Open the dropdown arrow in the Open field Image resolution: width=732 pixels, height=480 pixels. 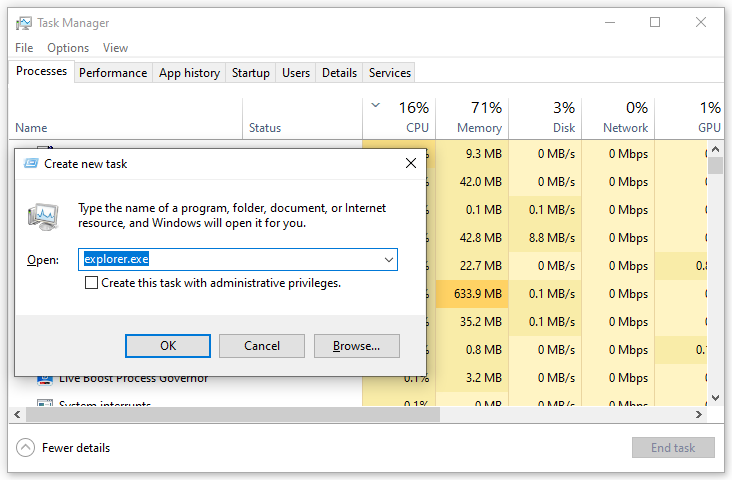coord(388,260)
